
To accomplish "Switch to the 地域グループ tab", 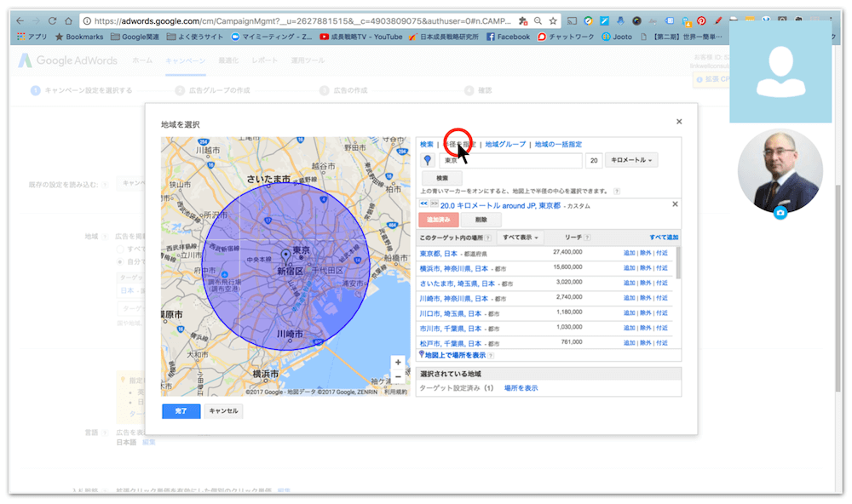I will pos(505,145).
